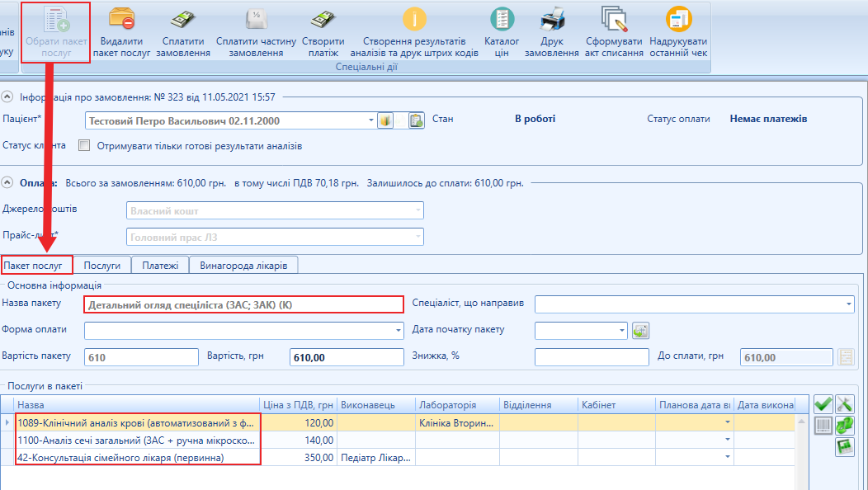This screenshot has width=868, height=490.
Task: Click the row indicator arrow for row 1089
Action: (x=7, y=422)
